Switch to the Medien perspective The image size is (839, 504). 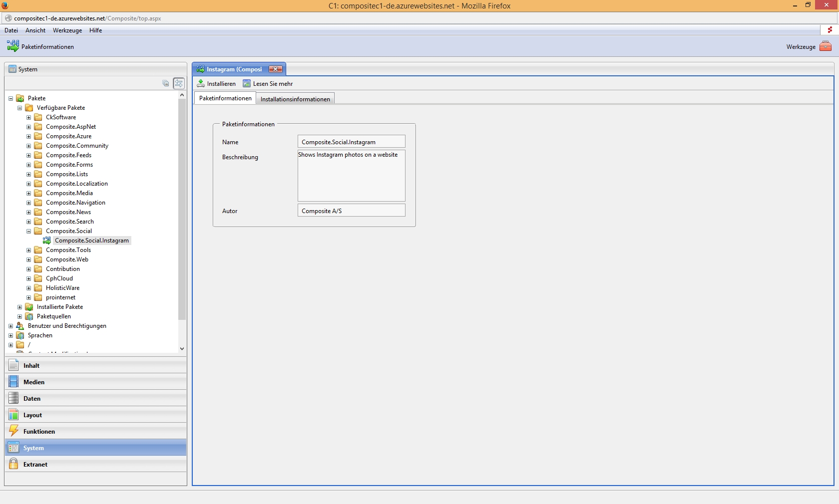tap(33, 382)
